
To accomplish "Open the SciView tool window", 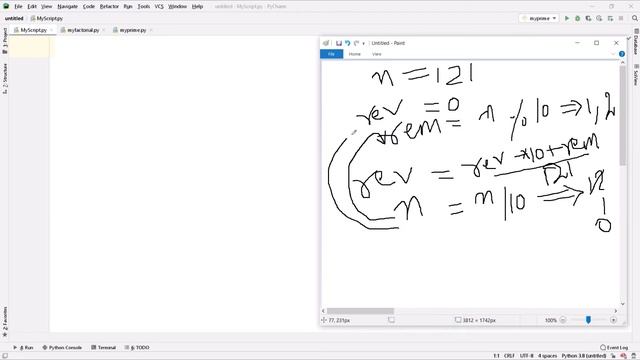I will pos(636,75).
